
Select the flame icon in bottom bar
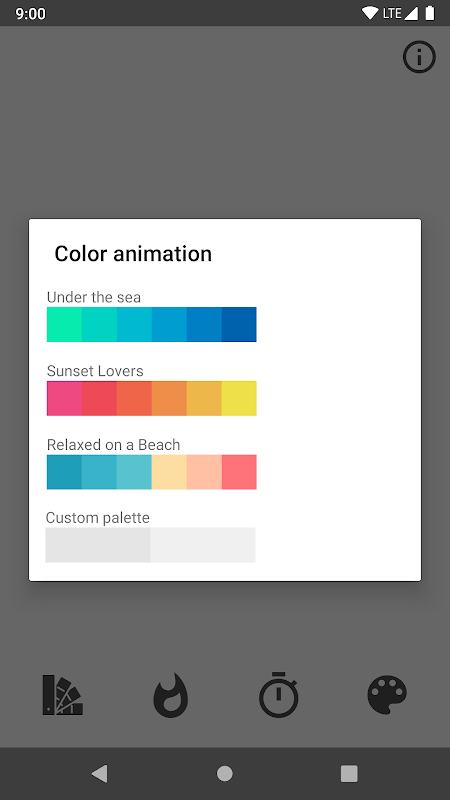[x=170, y=695]
